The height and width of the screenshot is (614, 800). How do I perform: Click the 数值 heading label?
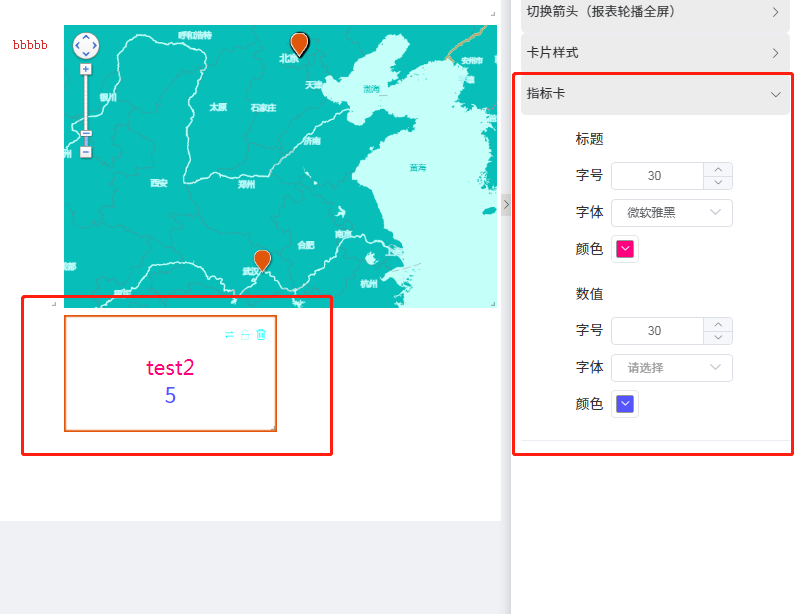click(x=589, y=294)
